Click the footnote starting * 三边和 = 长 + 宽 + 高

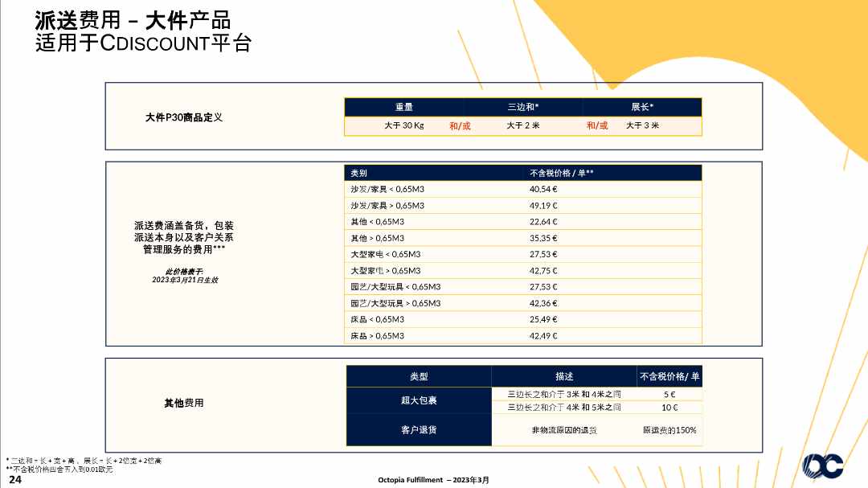click(84, 461)
